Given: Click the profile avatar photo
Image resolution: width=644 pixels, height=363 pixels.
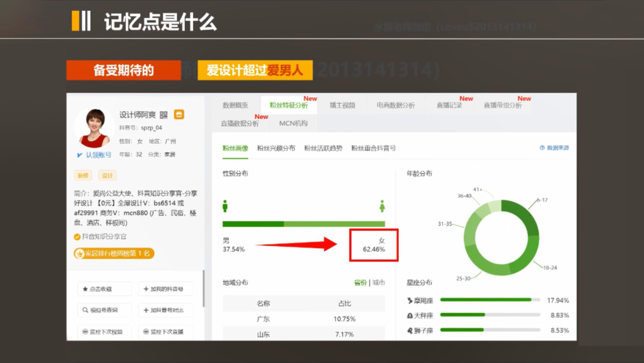Looking at the screenshot, I should pos(94,127).
